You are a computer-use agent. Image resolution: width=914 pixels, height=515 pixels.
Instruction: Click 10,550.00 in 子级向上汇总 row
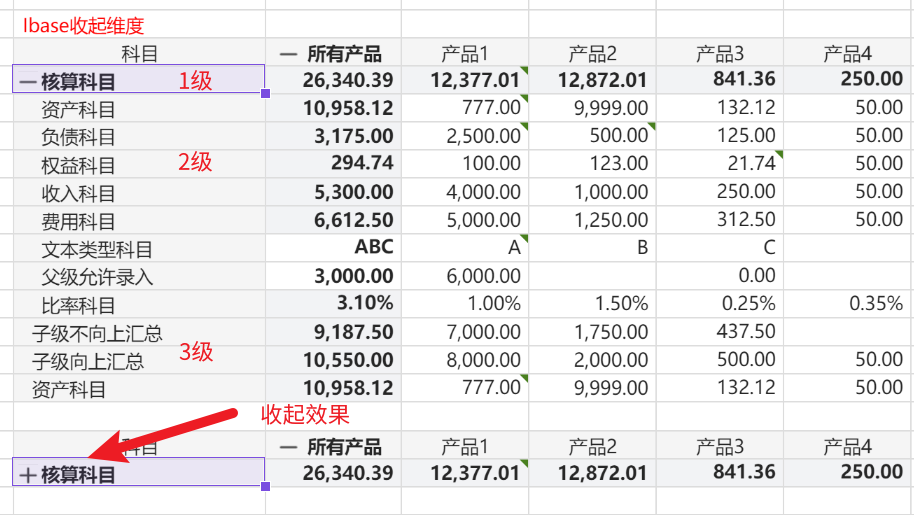tap(348, 359)
